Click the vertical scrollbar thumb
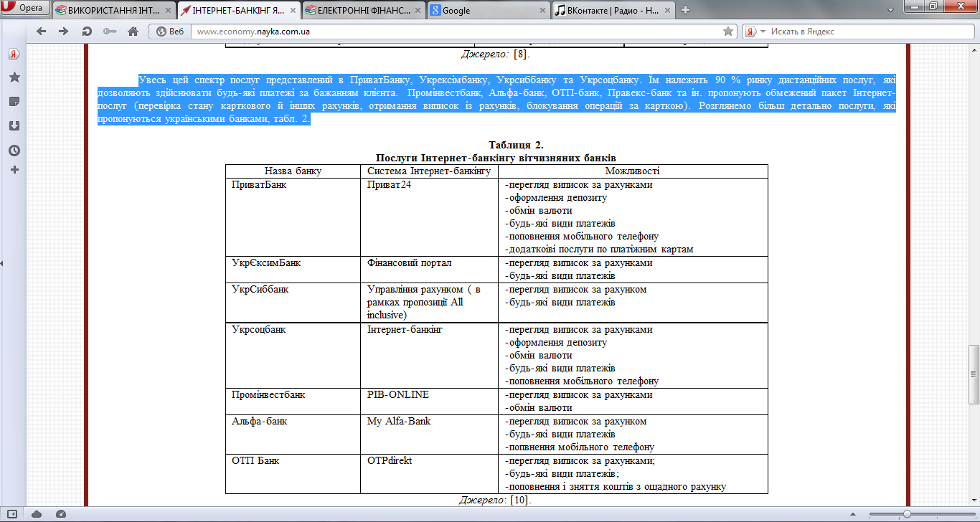The width and height of the screenshot is (980, 522). [974, 374]
